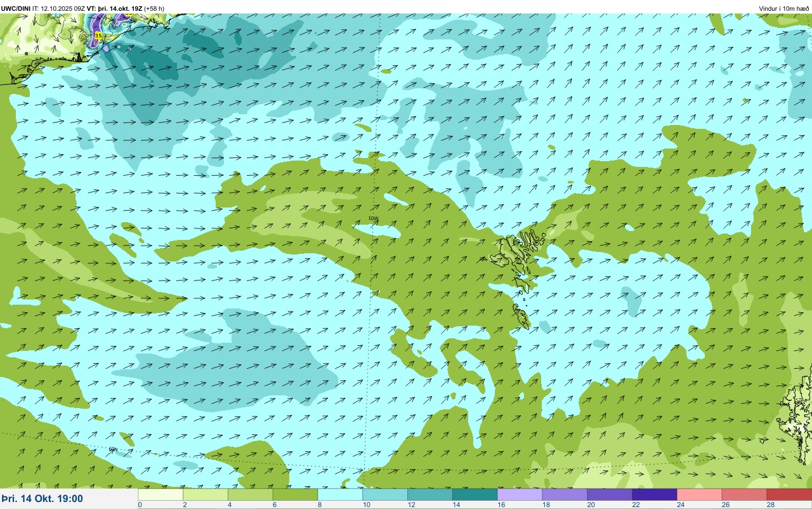
Task: Click the '12.10.2025 09Z' initial time text
Action: coord(63,8)
